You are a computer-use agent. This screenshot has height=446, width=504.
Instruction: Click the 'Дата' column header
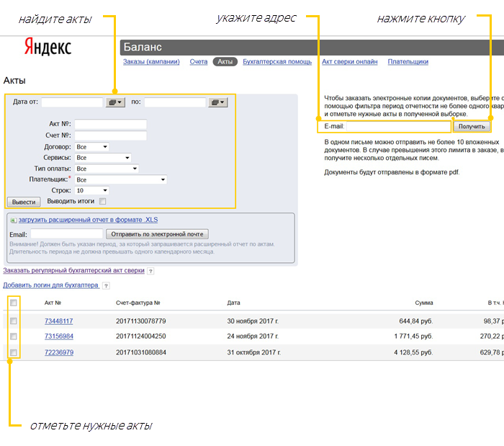pos(234,303)
